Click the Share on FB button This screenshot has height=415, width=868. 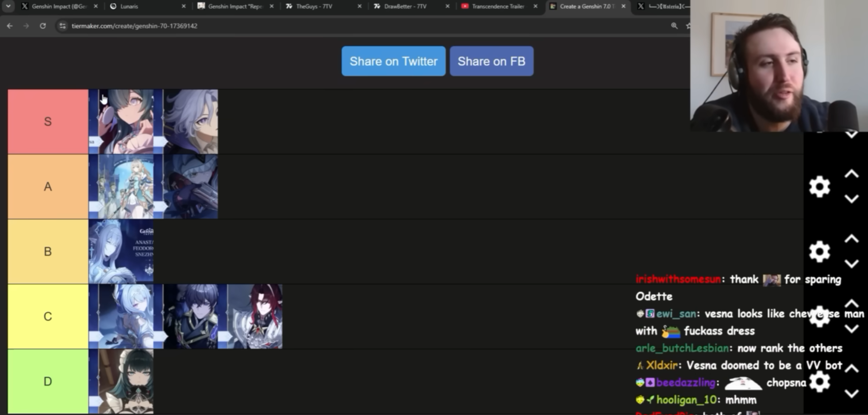coord(492,61)
